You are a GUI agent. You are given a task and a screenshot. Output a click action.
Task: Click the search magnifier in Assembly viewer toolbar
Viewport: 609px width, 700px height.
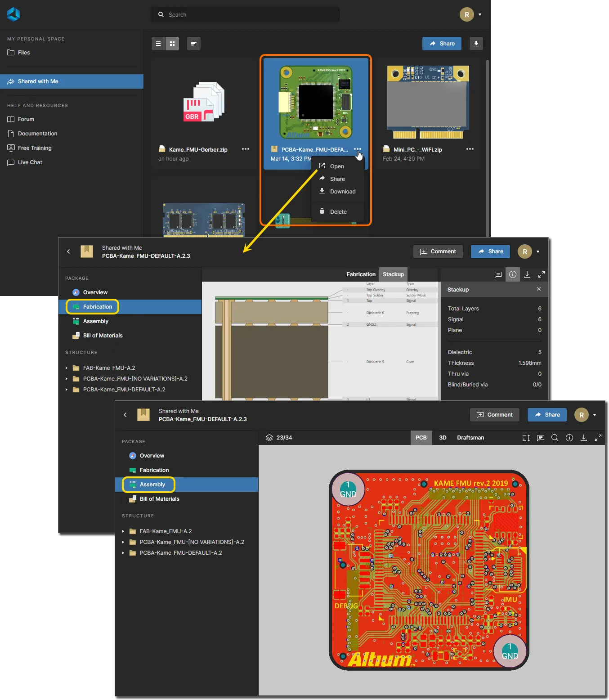click(555, 438)
